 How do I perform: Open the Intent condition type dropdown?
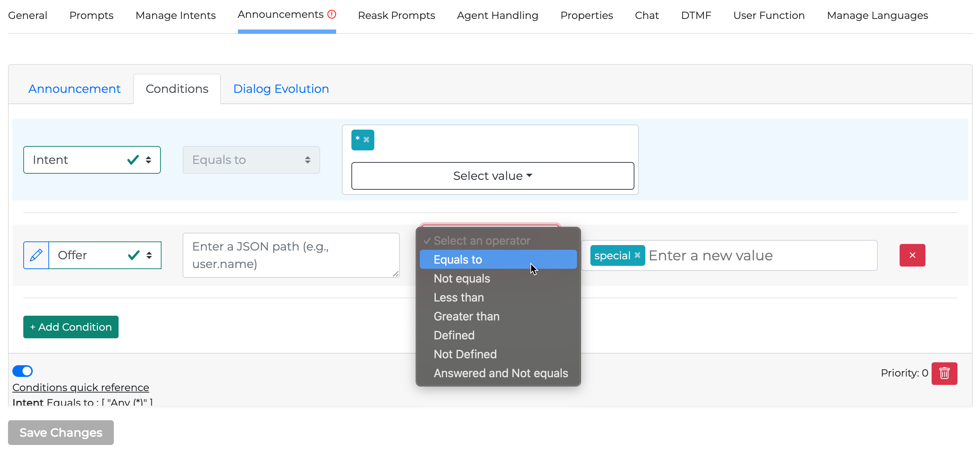tap(92, 160)
